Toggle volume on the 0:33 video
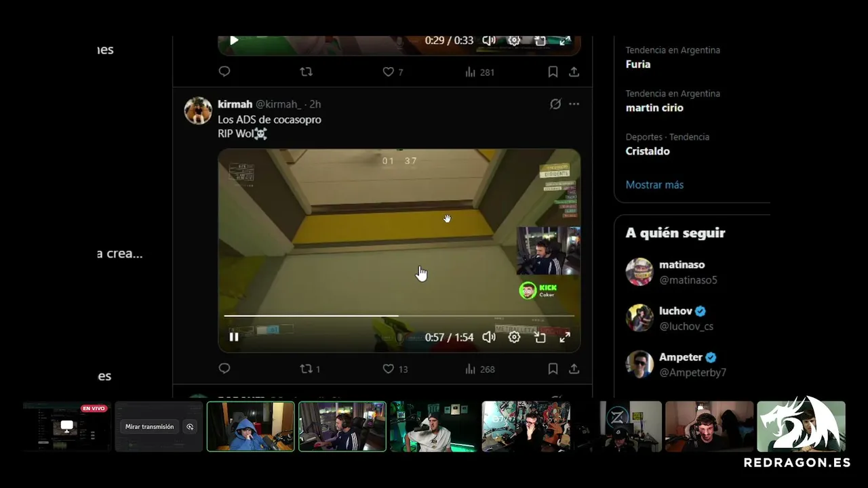The height and width of the screenshot is (488, 868). 489,41
